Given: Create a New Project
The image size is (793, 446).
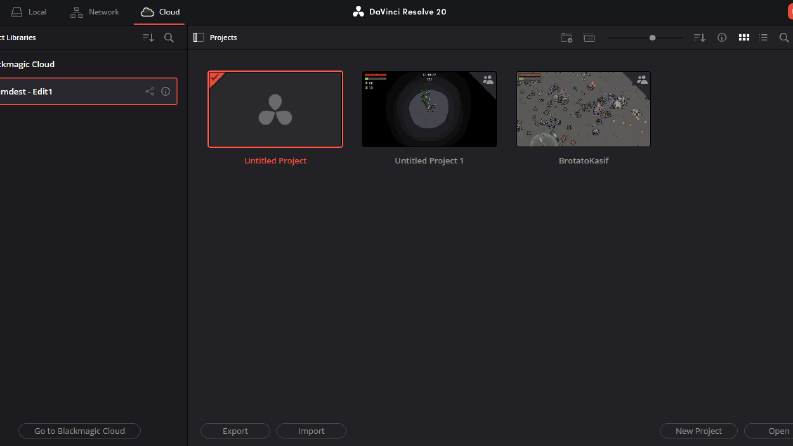Looking at the screenshot, I should (698, 431).
